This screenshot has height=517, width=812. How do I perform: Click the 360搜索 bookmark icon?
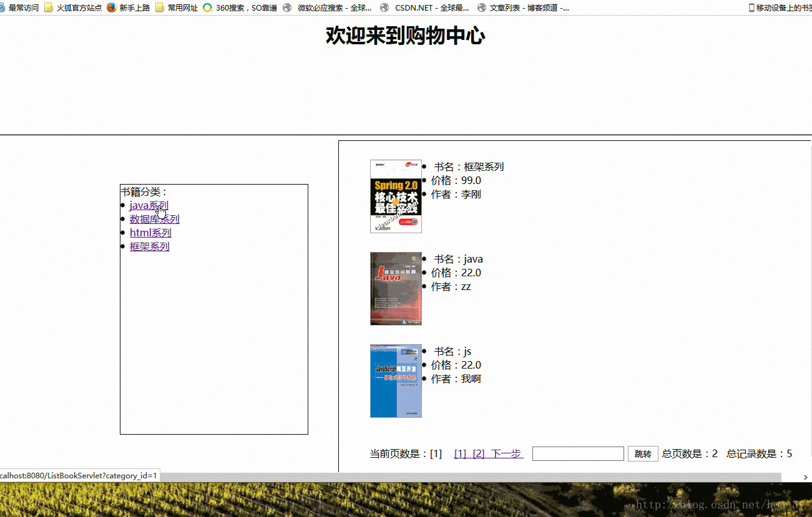(206, 7)
